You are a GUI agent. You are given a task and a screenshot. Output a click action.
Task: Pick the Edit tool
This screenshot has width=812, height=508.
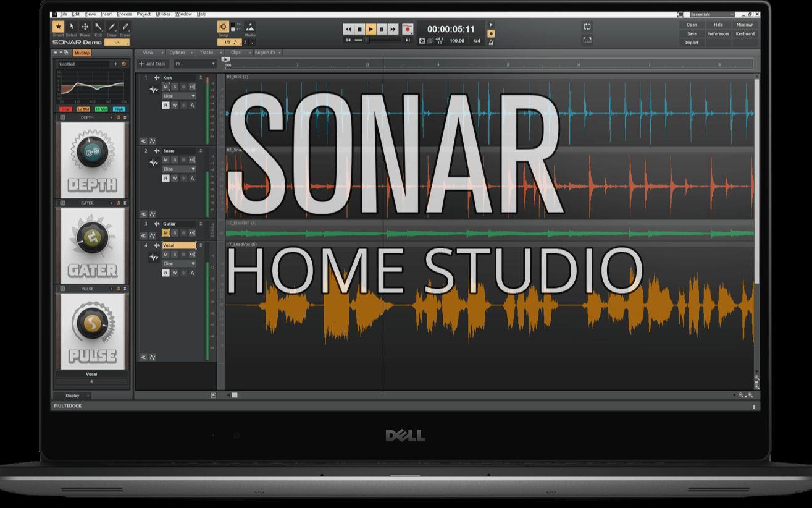pyautogui.click(x=98, y=27)
